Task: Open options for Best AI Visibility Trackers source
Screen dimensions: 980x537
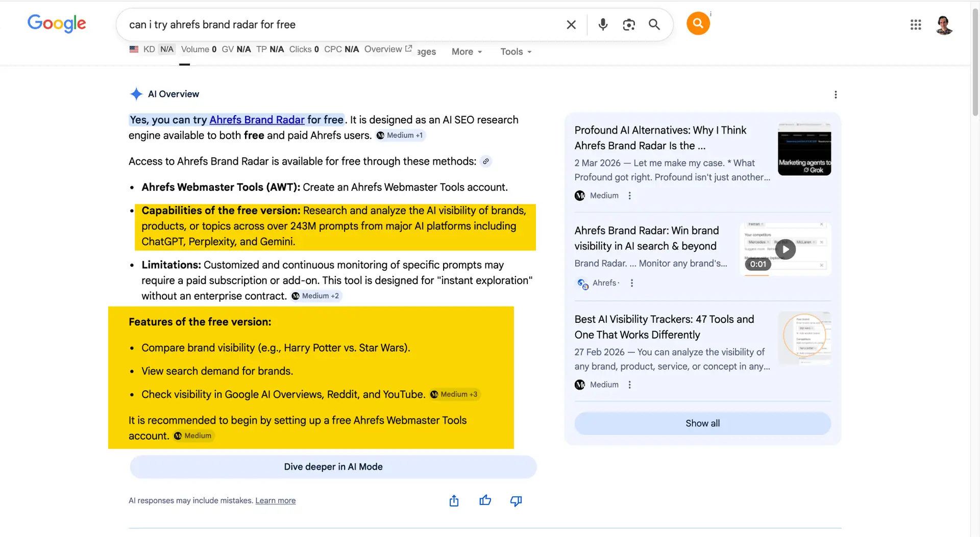Action: coord(630,385)
